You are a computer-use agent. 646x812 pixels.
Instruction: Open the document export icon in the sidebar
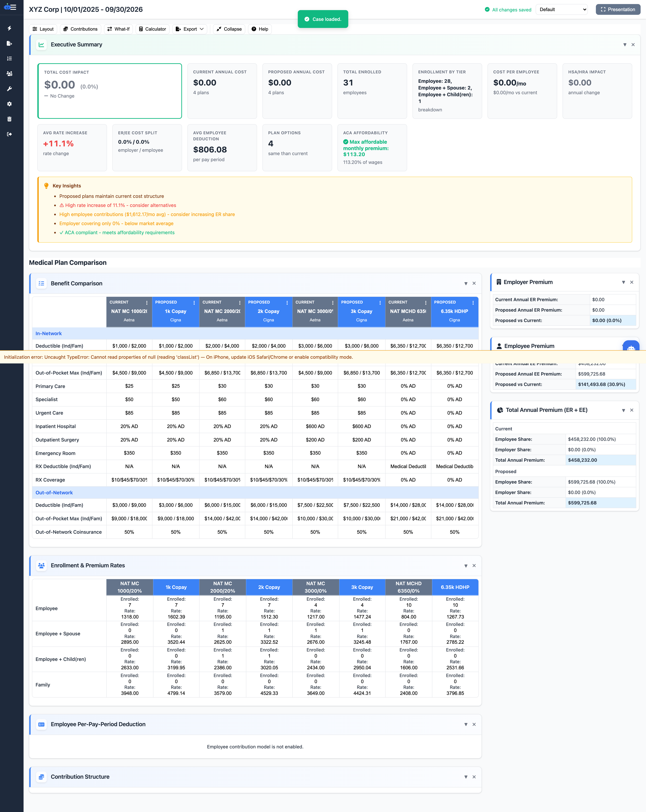pos(9,43)
